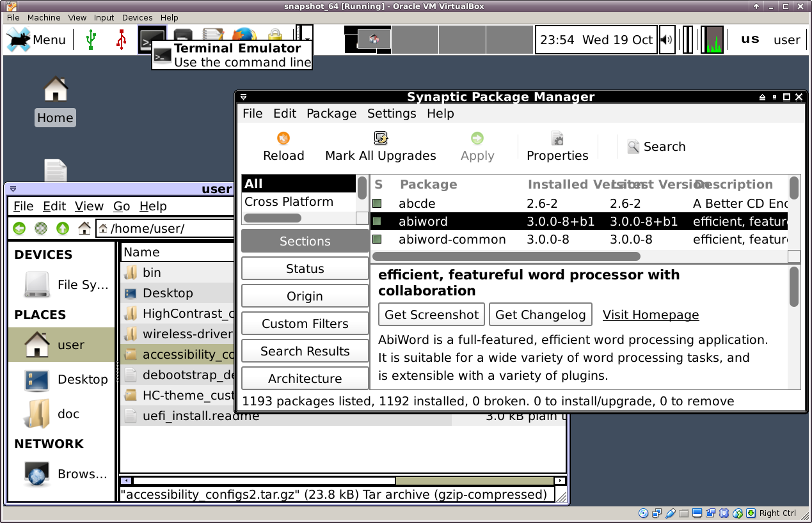Click the Mark All Upgrades toolbar icon
The image size is (812, 523).
coord(381,138)
